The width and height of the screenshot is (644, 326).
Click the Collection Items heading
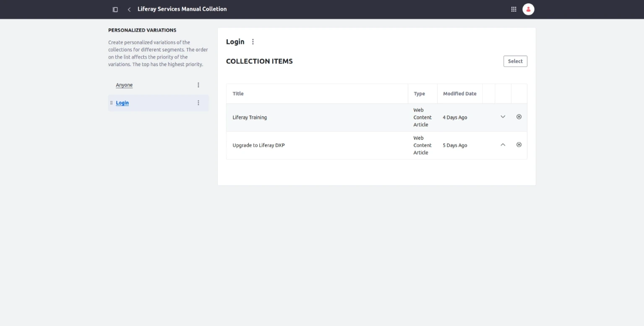click(x=259, y=61)
